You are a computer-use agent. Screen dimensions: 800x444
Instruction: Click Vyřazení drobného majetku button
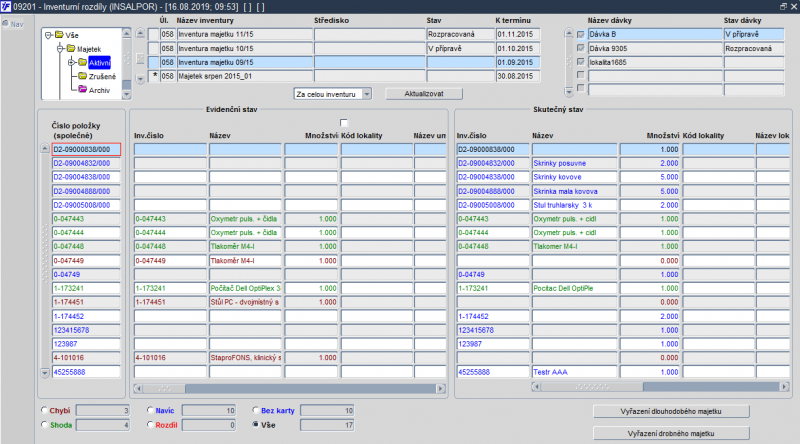[x=671, y=433]
